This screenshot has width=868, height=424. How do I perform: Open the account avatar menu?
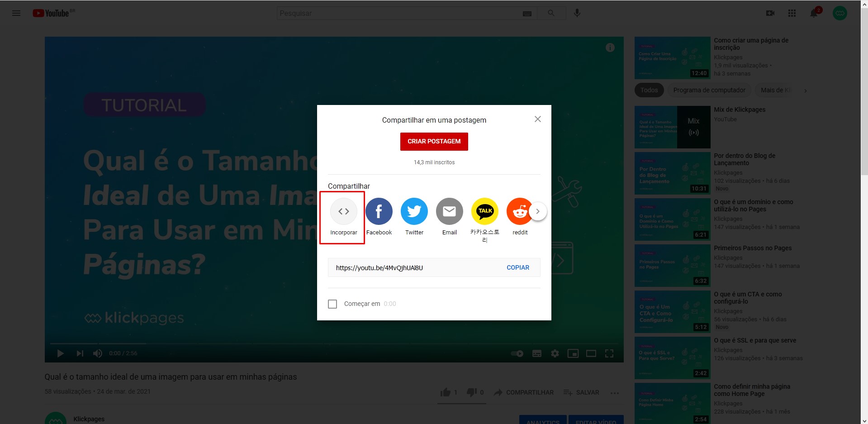[x=840, y=13]
